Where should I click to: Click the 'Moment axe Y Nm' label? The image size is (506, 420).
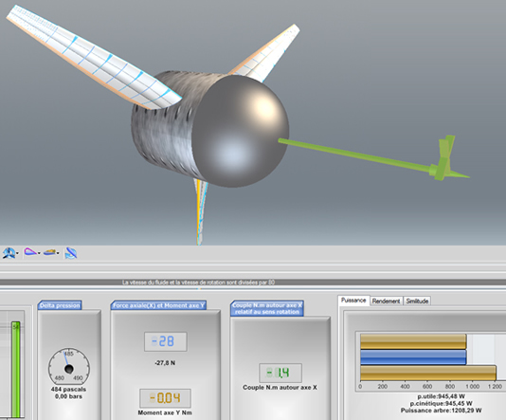click(165, 412)
